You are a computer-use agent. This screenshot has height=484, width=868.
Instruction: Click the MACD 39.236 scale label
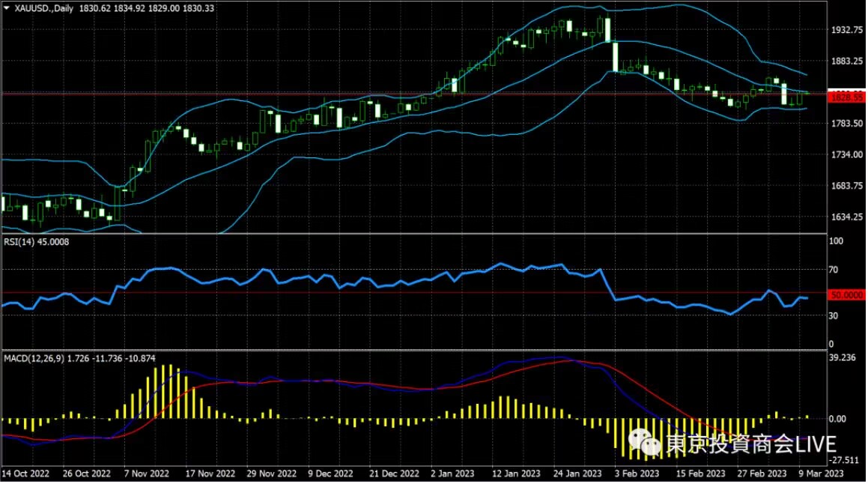[843, 357]
